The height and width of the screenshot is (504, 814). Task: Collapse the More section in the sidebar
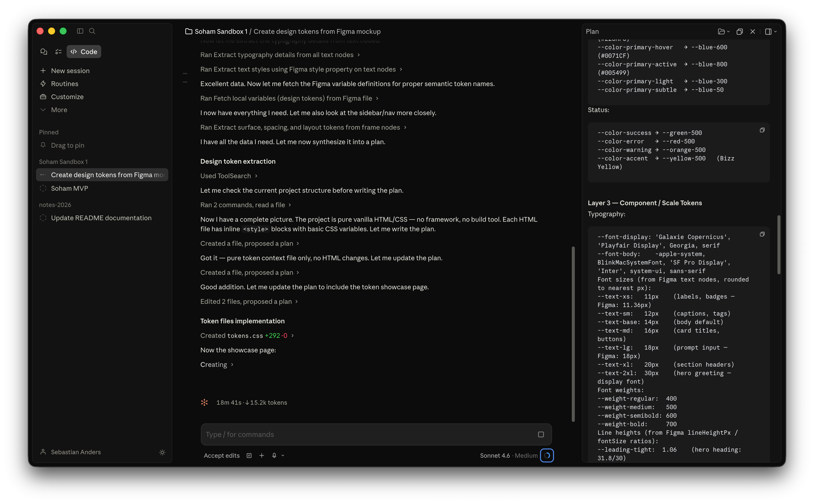[43, 109]
